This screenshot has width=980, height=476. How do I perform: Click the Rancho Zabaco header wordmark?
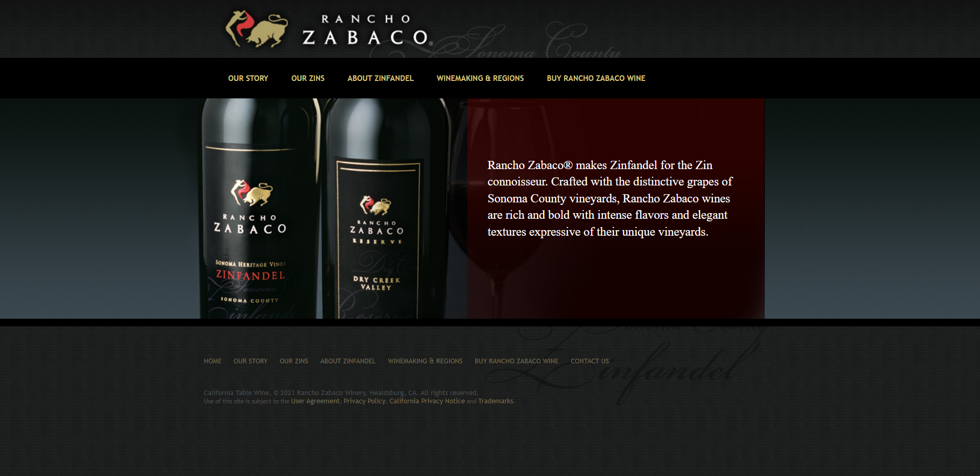(x=367, y=30)
